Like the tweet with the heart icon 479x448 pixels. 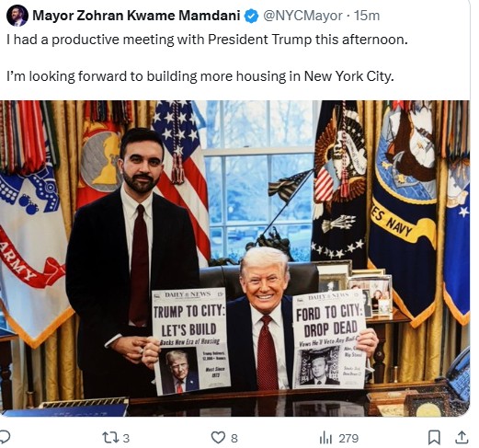[x=219, y=438]
